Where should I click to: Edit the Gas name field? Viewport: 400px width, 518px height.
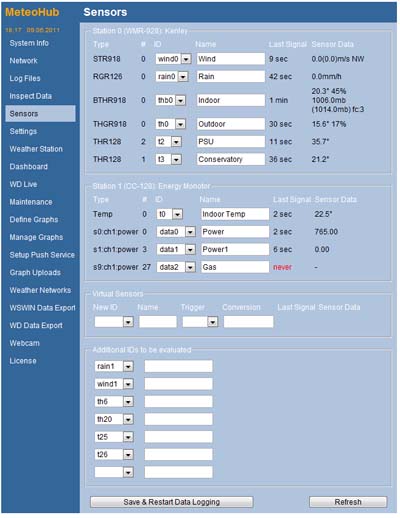[235, 267]
